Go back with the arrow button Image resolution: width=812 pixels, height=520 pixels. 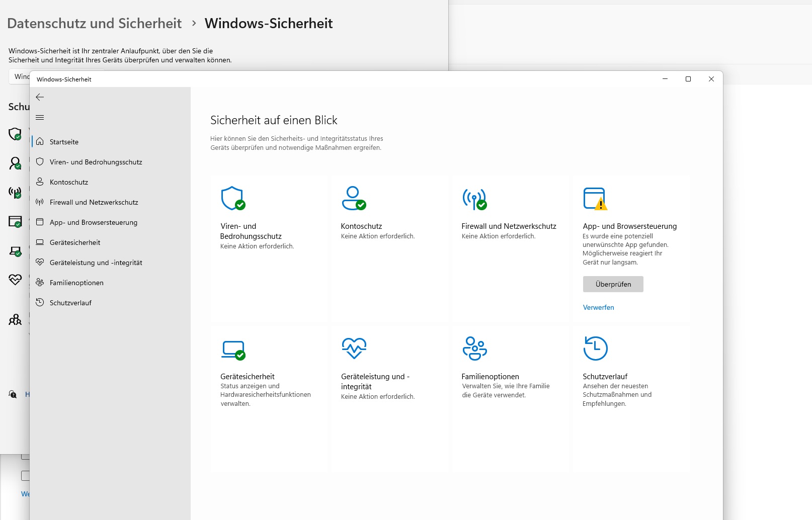[x=40, y=97]
